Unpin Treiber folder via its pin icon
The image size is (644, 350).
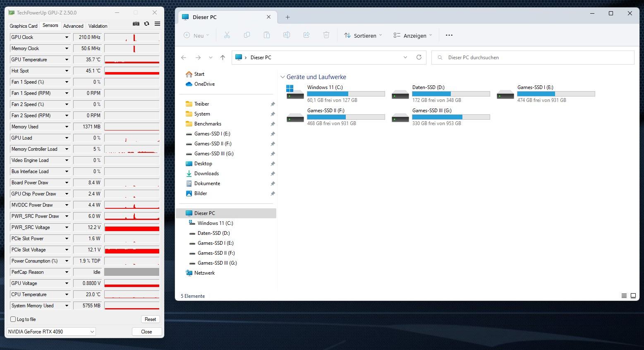click(x=273, y=104)
